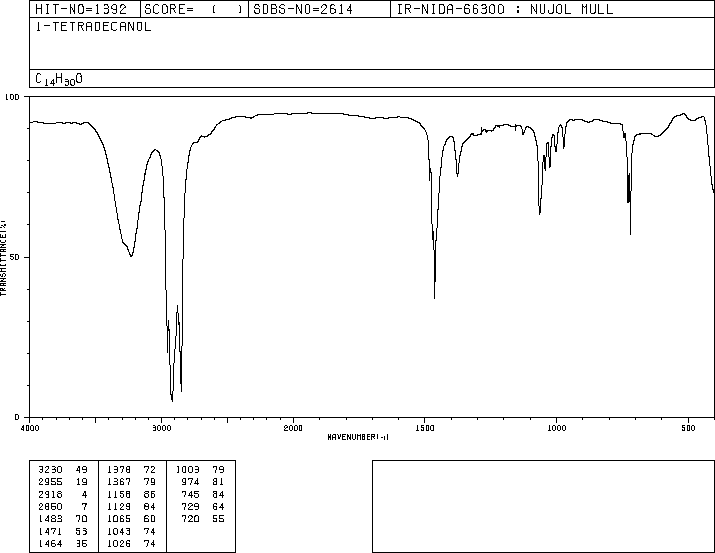Click the 50 tick on the y-axis
Viewport: 715px width, 553px height.
pos(14,257)
